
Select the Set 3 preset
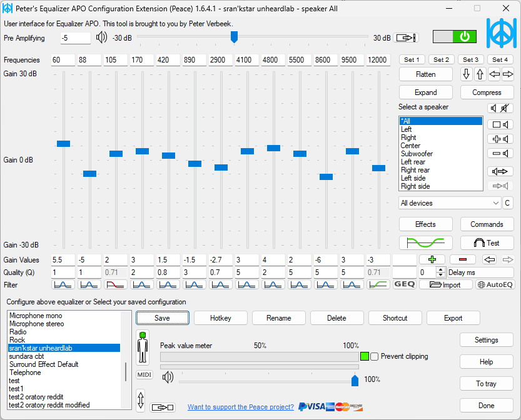pos(470,60)
